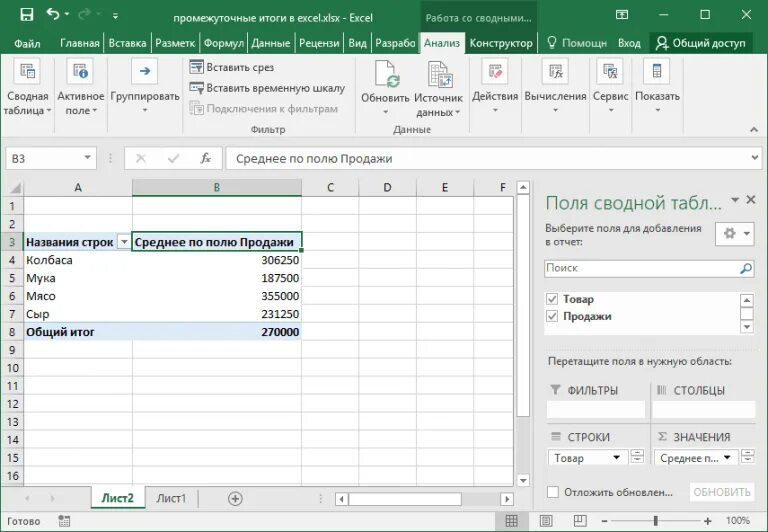Click the Группировать arrow icon
Image resolution: width=768 pixels, height=532 pixels.
pos(144,72)
